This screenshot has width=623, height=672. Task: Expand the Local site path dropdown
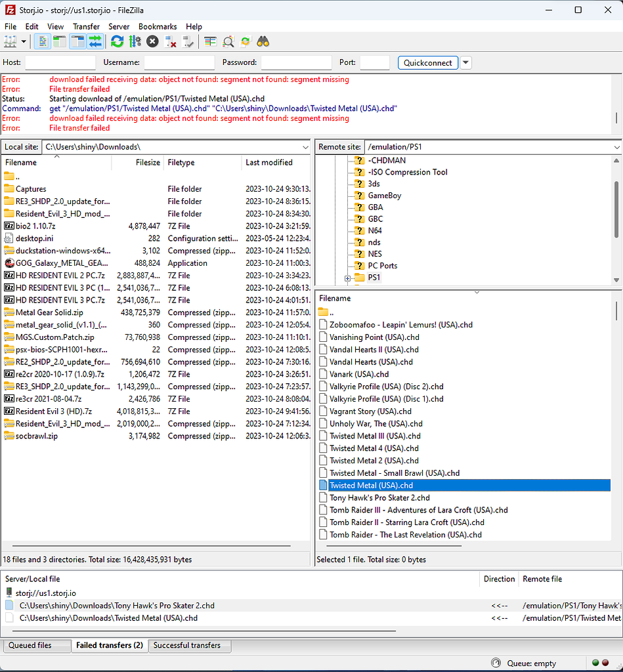(305, 147)
